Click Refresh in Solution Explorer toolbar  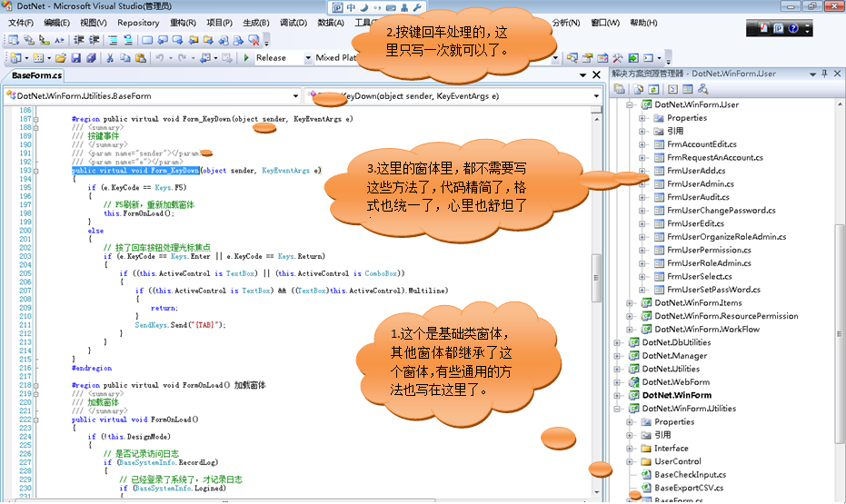pos(653,89)
